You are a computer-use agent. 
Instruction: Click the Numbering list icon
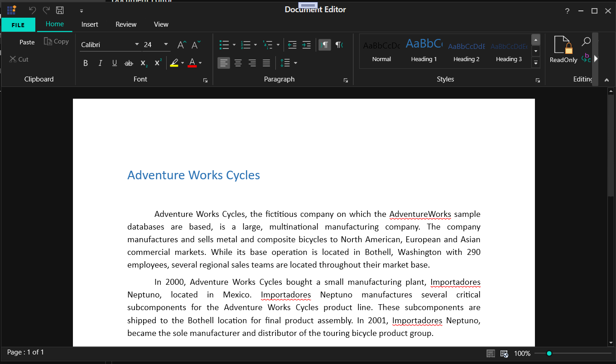tap(245, 44)
